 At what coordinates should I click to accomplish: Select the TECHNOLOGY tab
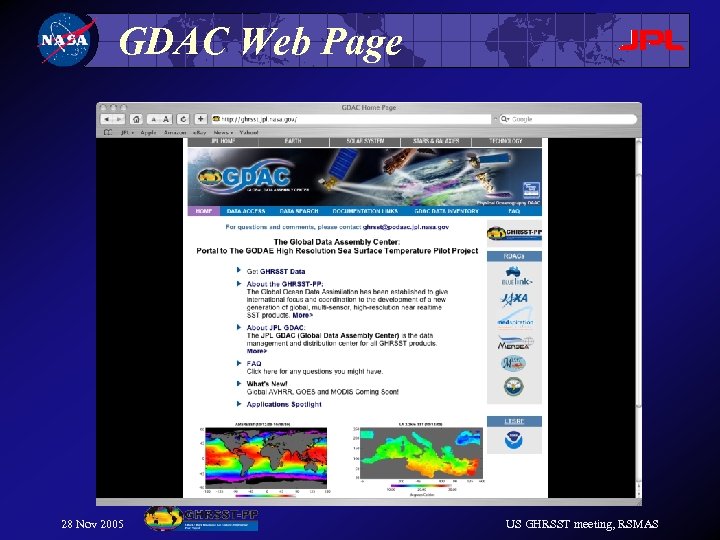[506, 141]
